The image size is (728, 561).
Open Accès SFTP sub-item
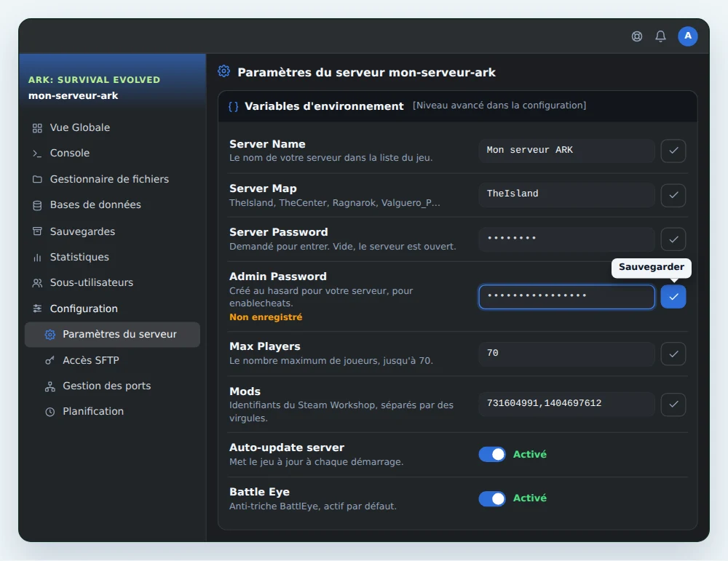point(112,361)
